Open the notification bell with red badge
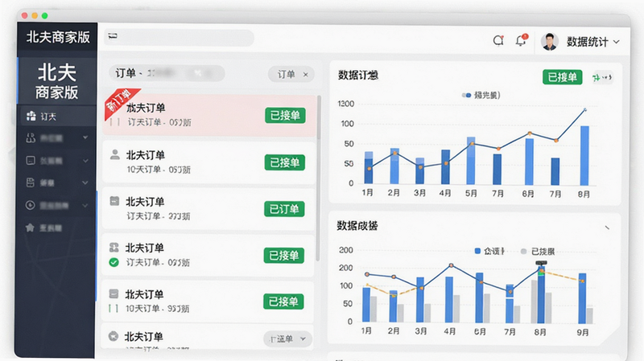 521,40
